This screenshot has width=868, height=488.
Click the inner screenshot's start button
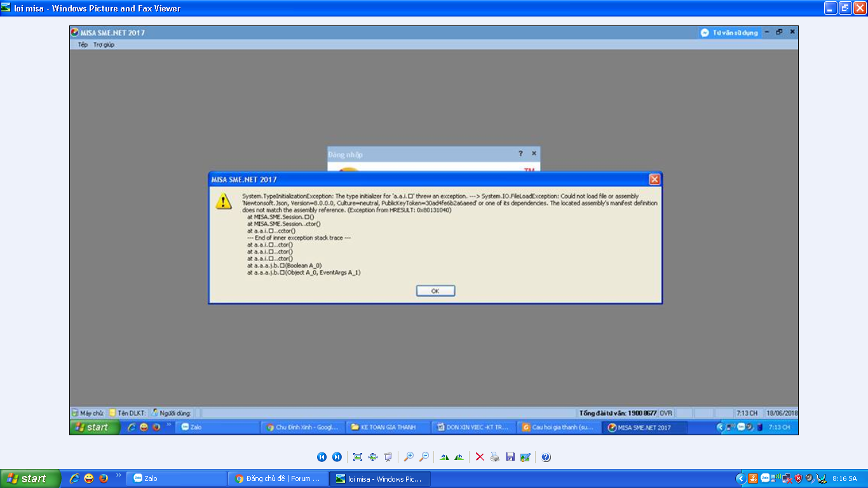95,427
